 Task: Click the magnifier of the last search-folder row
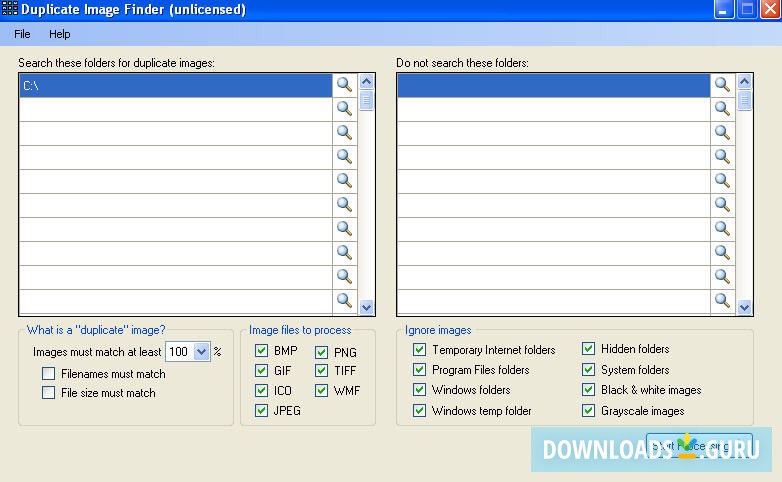coord(345,300)
